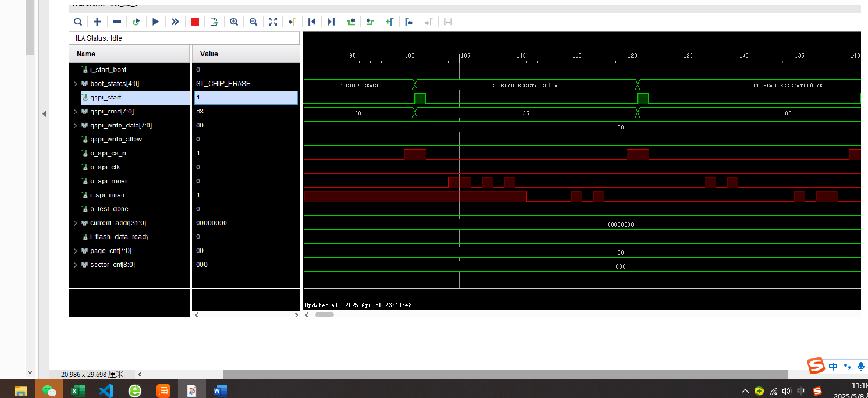868x398 pixels.
Task: Expand the qspi_cmd[7:0] bus
Action: pyautogui.click(x=75, y=112)
